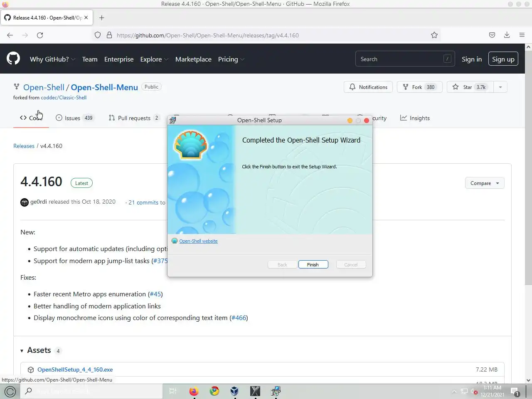Click the Open-Shell Setup title bar icon
The width and height of the screenshot is (532, 399).
pos(173,120)
